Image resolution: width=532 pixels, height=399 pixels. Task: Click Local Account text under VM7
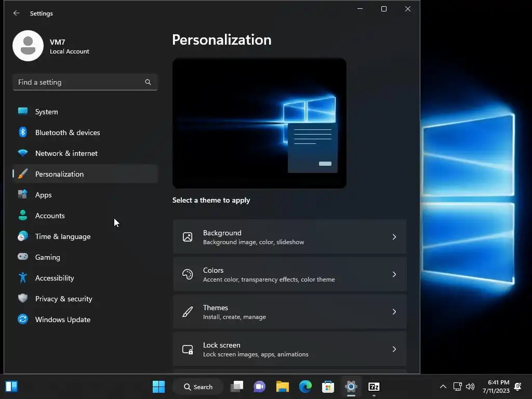(70, 51)
